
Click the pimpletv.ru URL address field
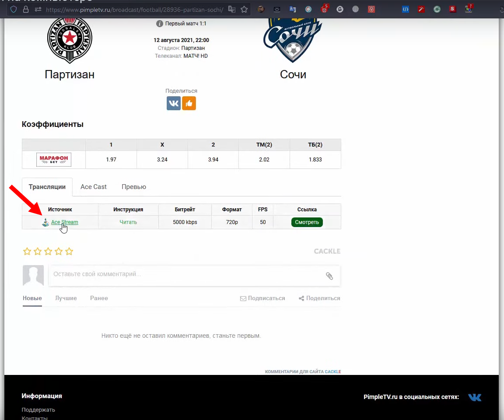click(134, 10)
